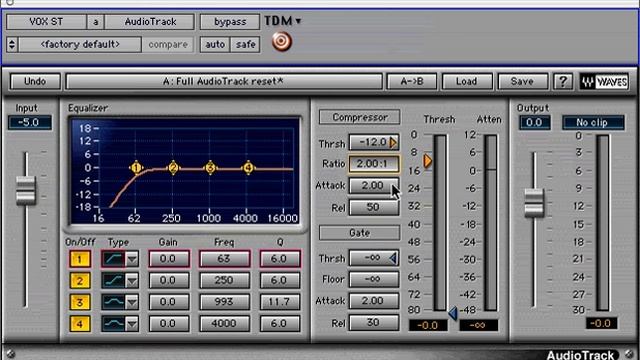
Task: Click the Undo button
Action: point(35,82)
